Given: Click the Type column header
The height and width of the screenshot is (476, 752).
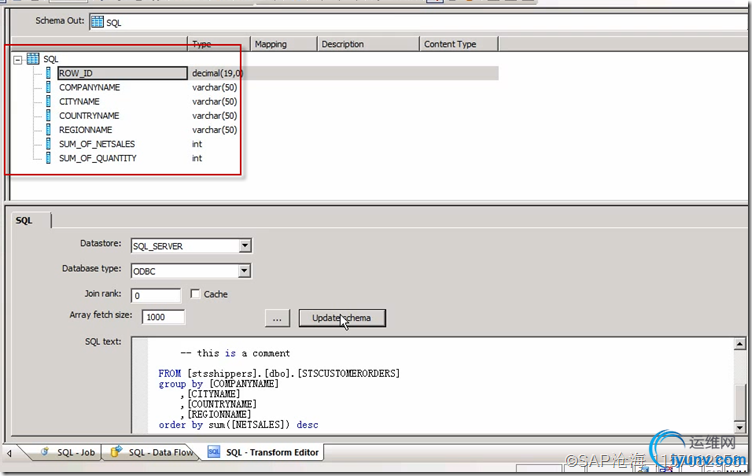Looking at the screenshot, I should [219, 44].
